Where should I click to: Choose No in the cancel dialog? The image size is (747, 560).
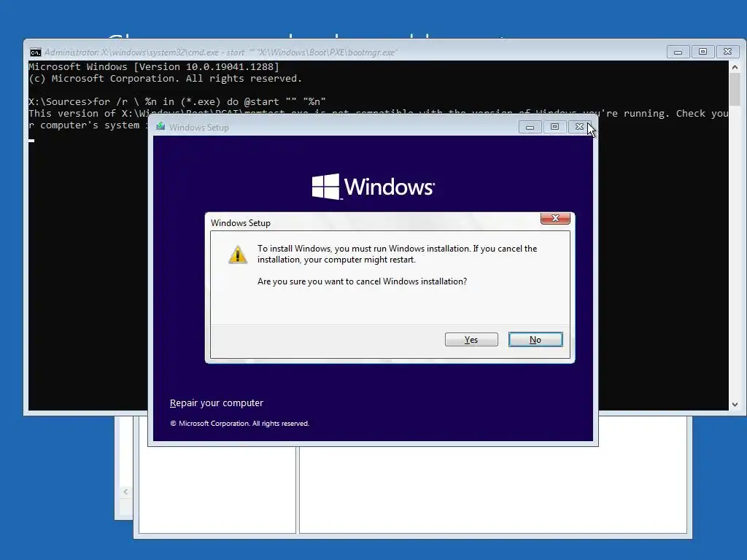pyautogui.click(x=535, y=340)
